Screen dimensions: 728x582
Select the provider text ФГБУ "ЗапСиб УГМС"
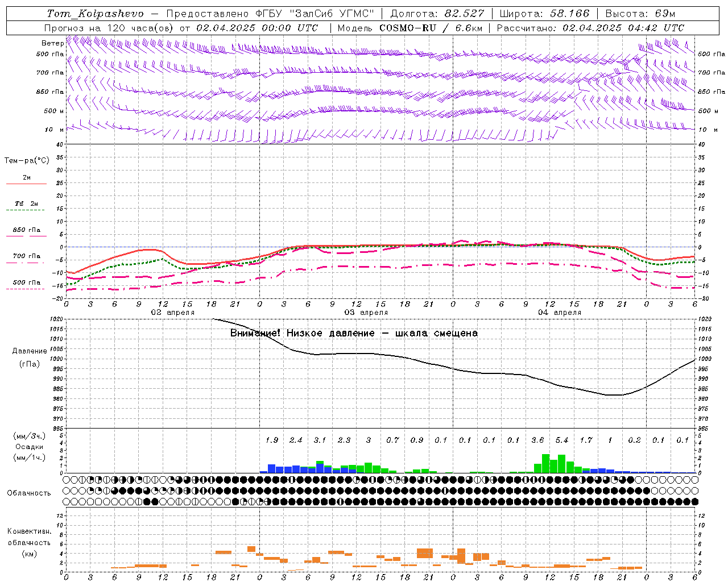[316, 14]
